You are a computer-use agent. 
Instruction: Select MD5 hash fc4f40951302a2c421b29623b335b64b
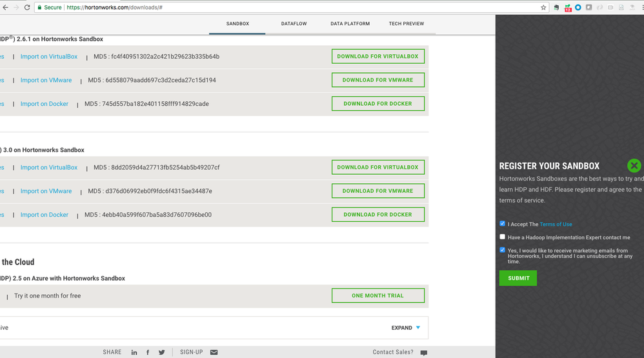click(x=165, y=57)
